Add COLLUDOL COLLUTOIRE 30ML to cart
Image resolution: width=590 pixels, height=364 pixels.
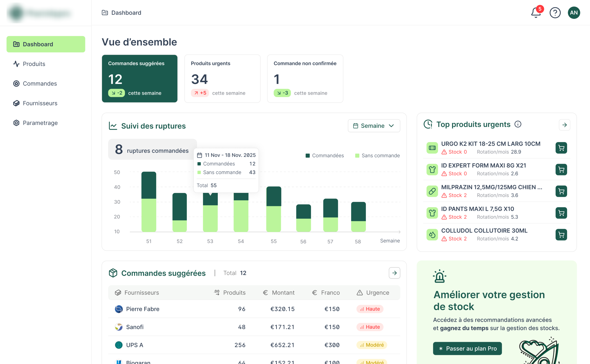561,234
